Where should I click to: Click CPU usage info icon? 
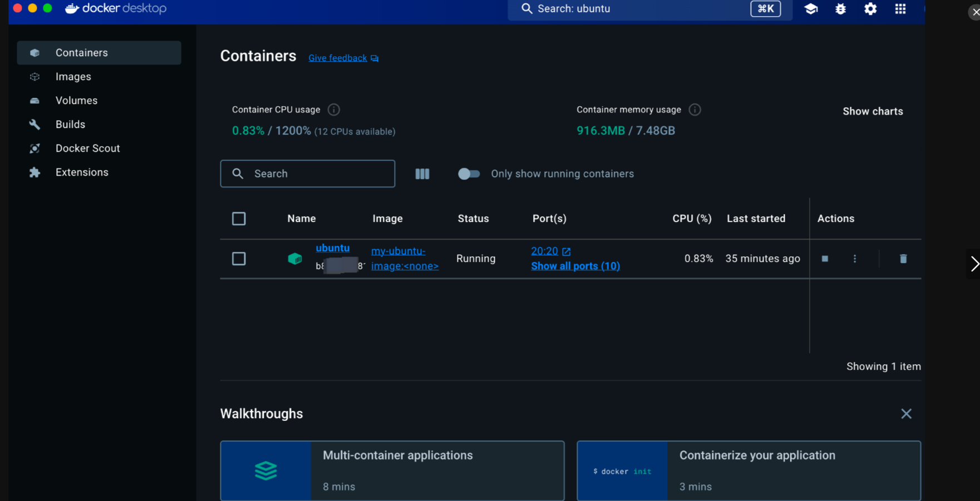[x=334, y=110]
